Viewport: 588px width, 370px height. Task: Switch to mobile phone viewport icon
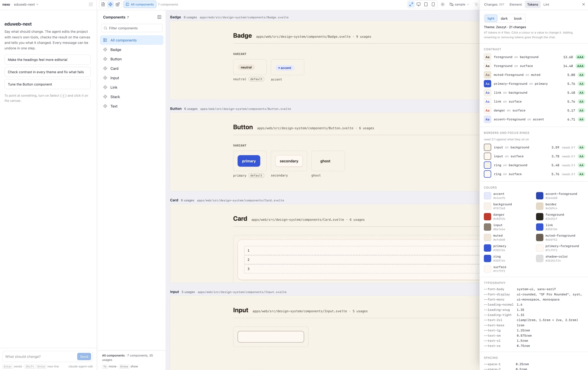click(x=433, y=4)
